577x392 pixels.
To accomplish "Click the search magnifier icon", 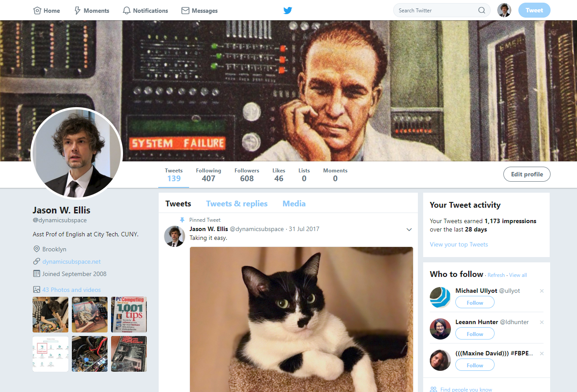I will (482, 10).
